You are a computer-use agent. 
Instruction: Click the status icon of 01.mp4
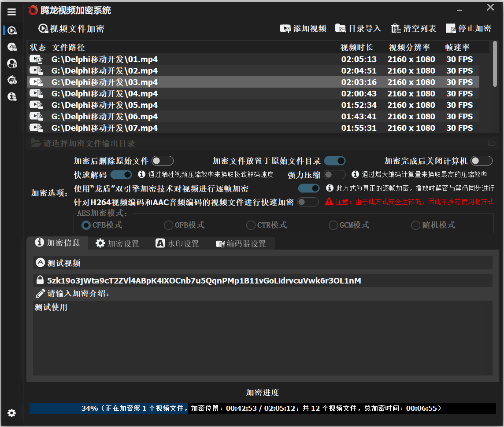pyautogui.click(x=36, y=59)
